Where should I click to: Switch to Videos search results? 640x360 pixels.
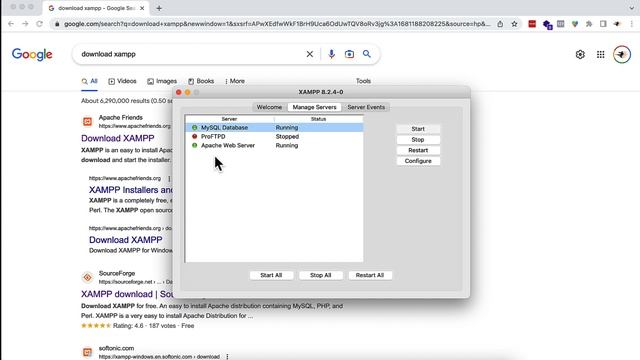122,81
